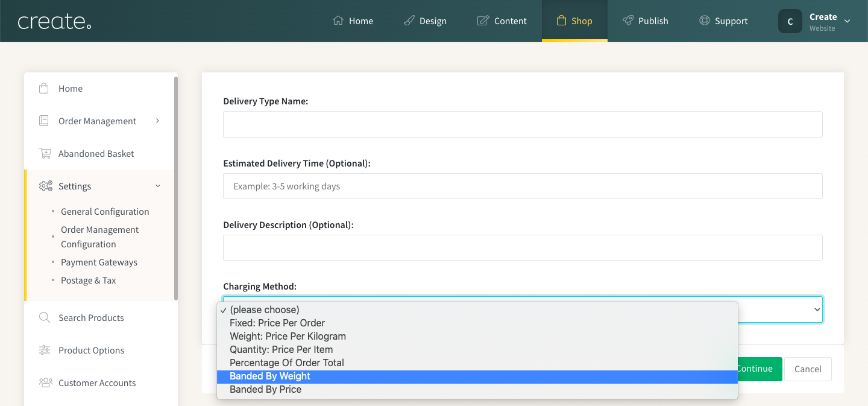Click the Abandoned Basket cart icon
Image resolution: width=868 pixels, height=406 pixels.
click(x=45, y=153)
